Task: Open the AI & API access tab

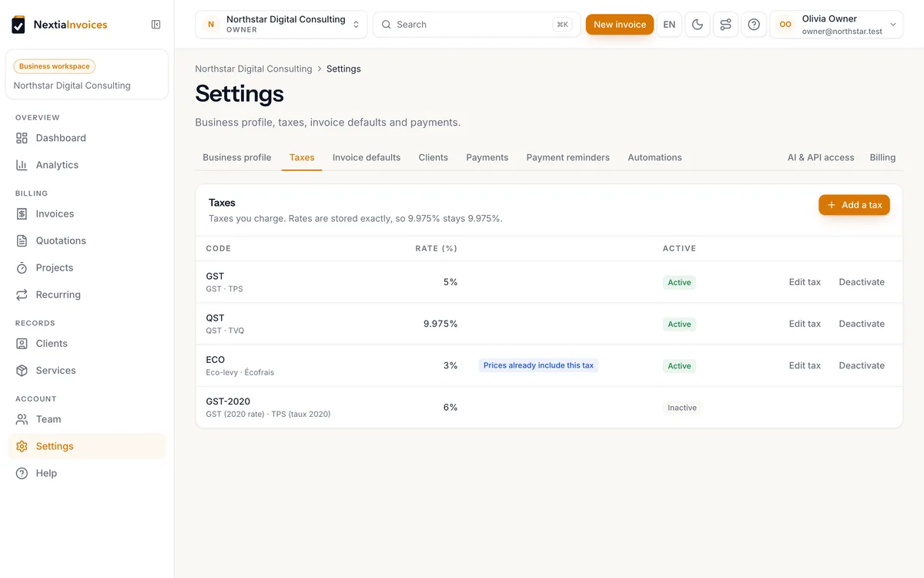Action: [821, 157]
